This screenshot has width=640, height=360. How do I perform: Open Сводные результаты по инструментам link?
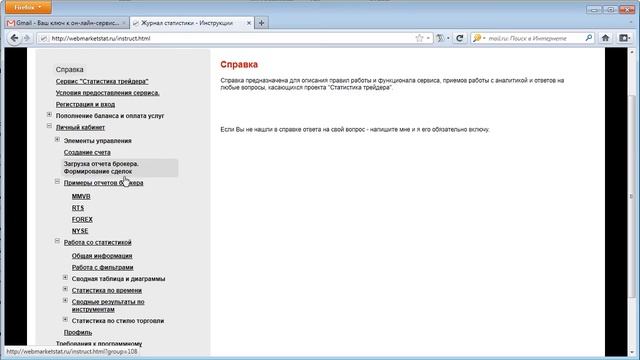point(108,306)
